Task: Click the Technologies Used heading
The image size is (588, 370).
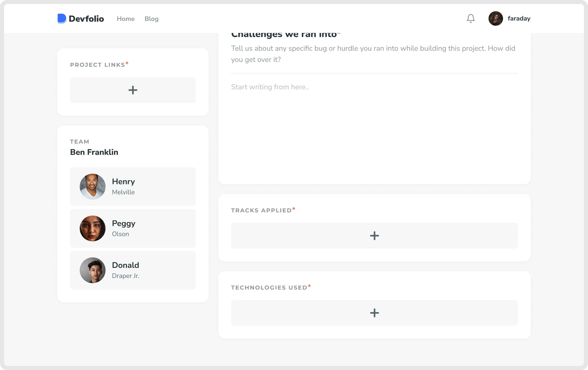Action: point(269,288)
